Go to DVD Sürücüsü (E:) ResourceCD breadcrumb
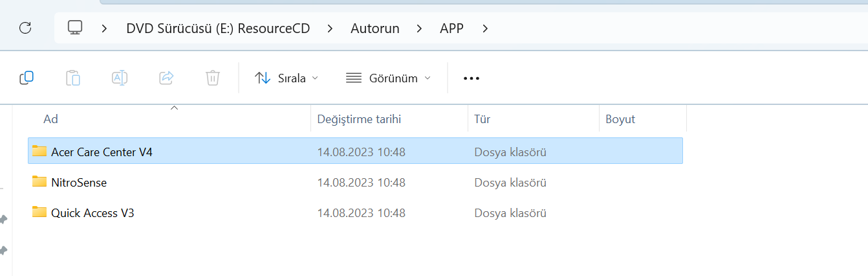Screen dimensions: 868x276 218,29
